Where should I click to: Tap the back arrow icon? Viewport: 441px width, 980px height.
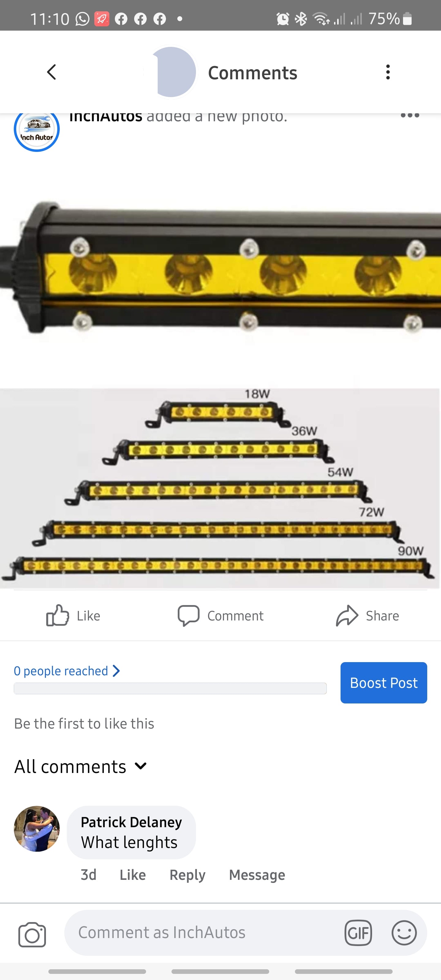[x=51, y=72]
